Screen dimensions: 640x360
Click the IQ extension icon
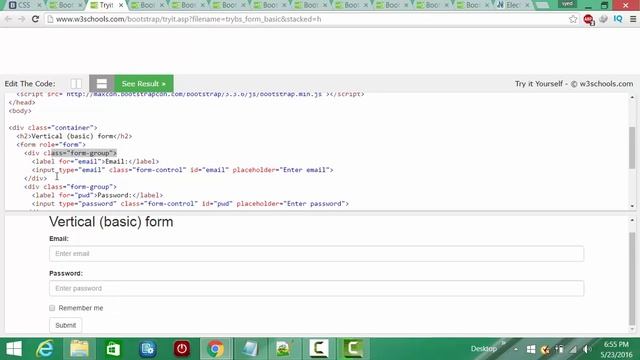click(618, 19)
